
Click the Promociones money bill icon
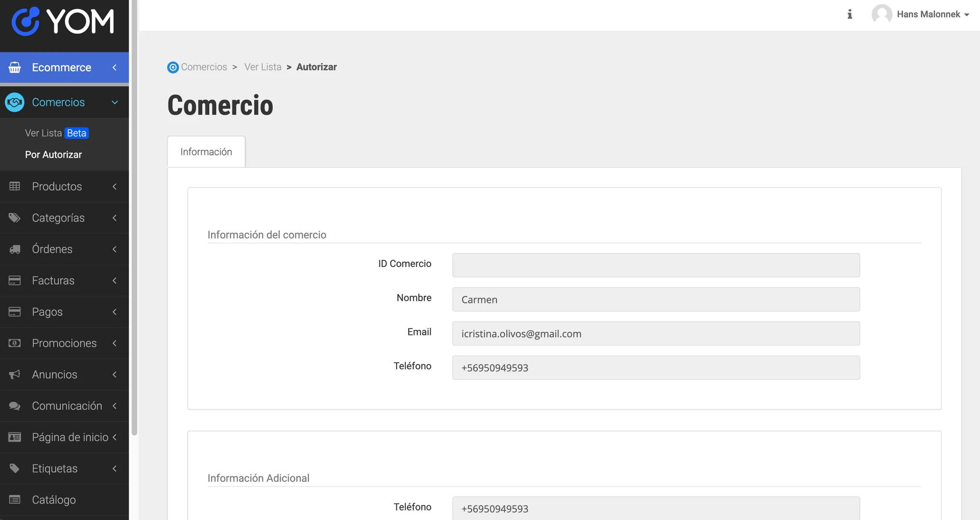pos(15,343)
